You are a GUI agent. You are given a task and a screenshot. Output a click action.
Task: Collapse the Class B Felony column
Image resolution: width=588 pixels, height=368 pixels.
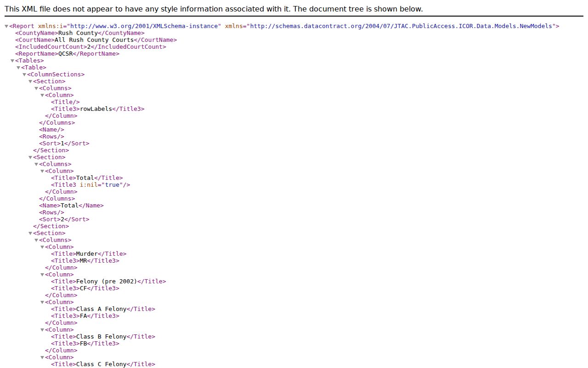coord(42,330)
